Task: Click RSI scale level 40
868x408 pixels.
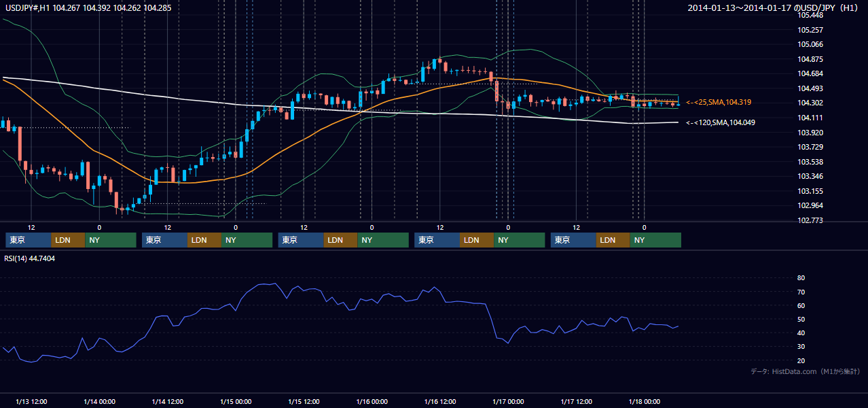Action: [801, 333]
